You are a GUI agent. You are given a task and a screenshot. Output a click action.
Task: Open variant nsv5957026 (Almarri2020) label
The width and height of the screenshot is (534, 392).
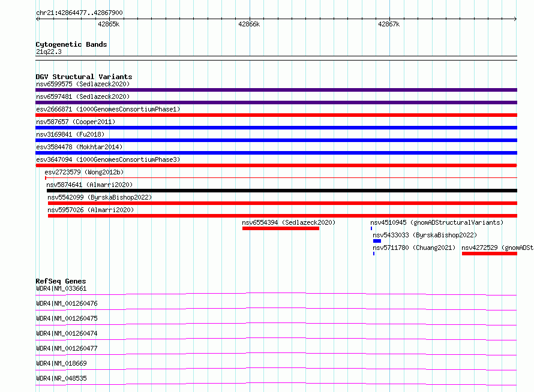coord(91,210)
